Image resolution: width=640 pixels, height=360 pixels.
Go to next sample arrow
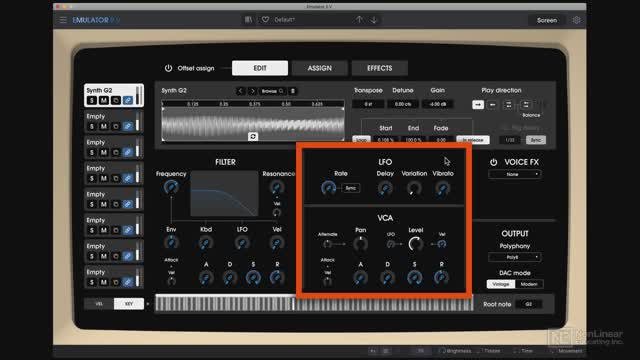click(252, 91)
